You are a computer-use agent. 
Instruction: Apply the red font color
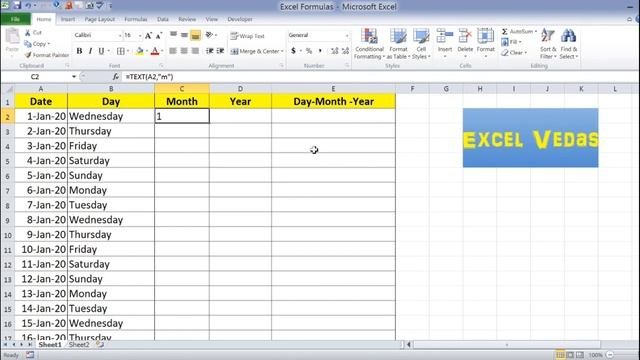pyautogui.click(x=155, y=51)
